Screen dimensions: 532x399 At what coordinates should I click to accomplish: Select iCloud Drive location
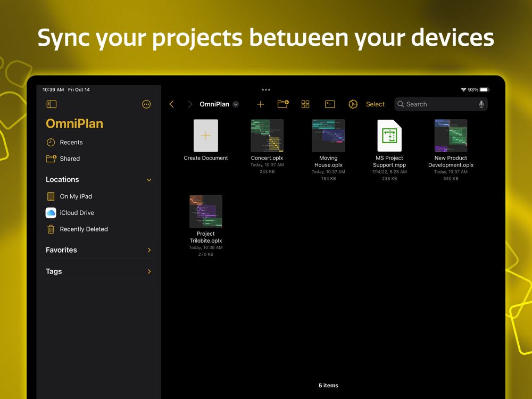click(98, 213)
